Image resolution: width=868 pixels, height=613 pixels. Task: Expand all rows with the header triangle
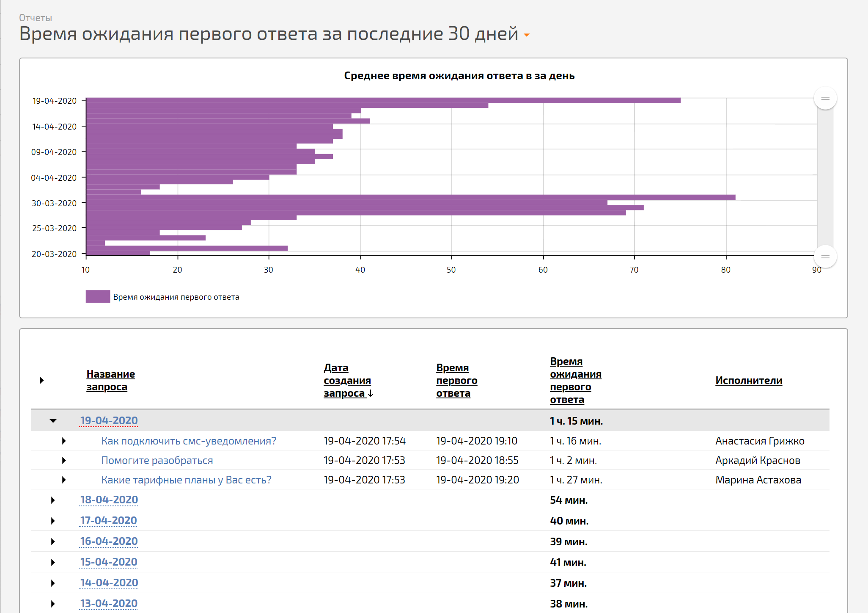[41, 380]
